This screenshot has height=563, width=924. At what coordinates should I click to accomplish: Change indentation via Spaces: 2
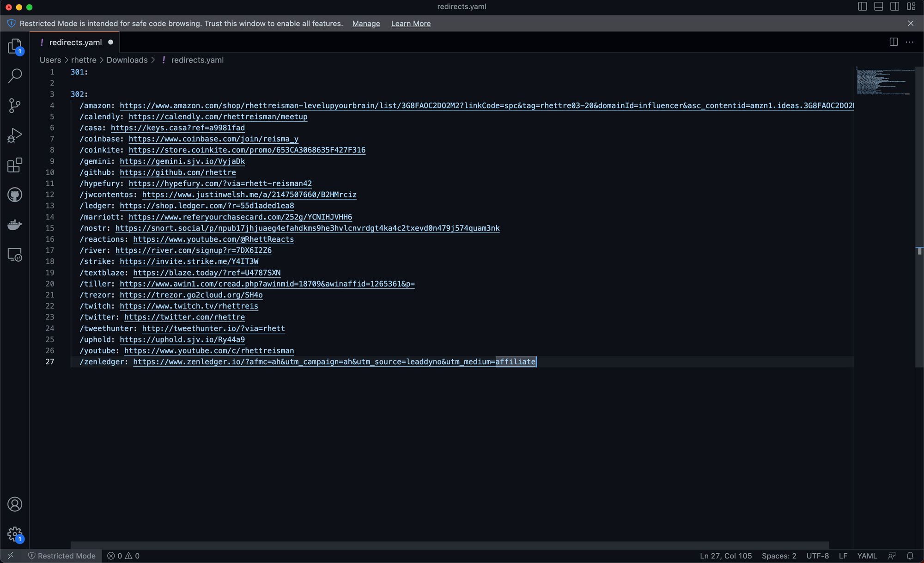click(779, 556)
